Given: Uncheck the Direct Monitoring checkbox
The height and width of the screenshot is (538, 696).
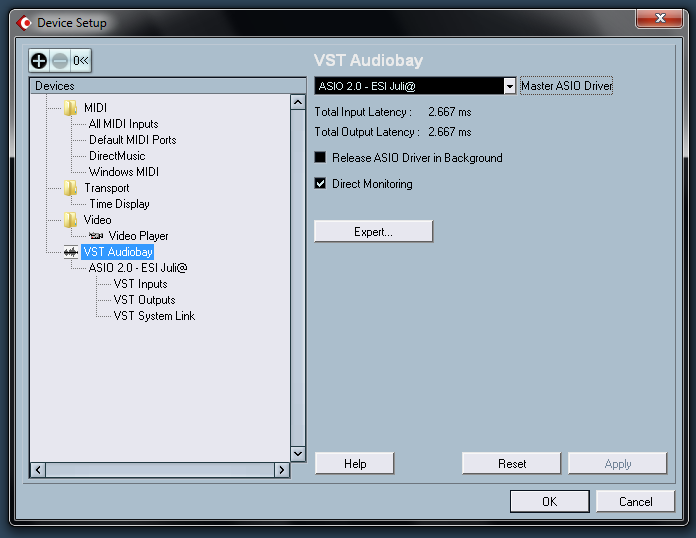Looking at the screenshot, I should pos(320,183).
